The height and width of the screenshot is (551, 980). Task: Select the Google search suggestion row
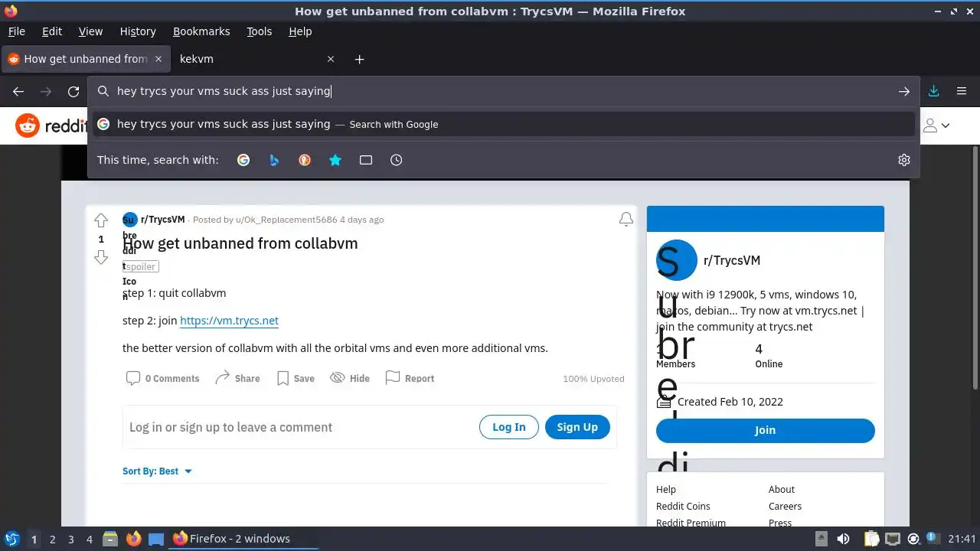pos(505,124)
